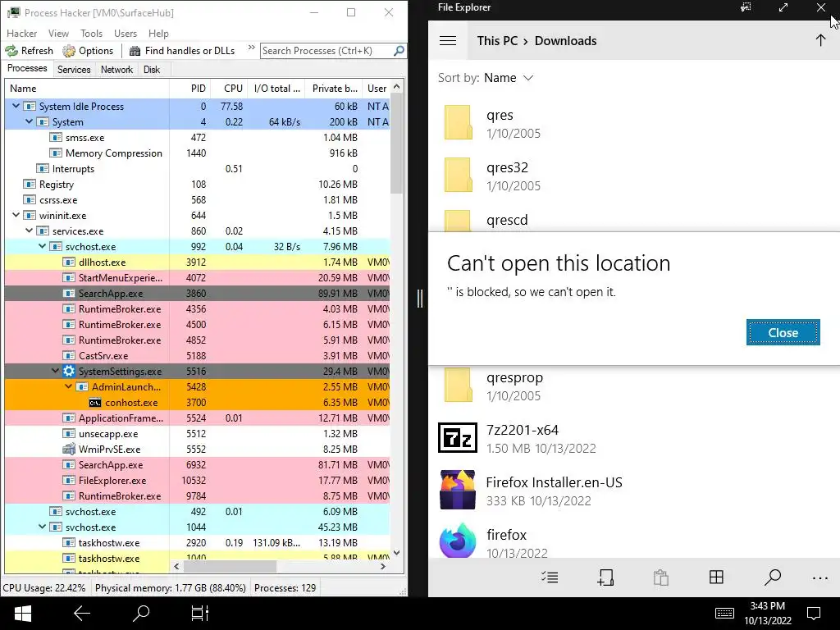840x630 pixels.
Task: Switch to the Disk tab
Action: pos(152,70)
